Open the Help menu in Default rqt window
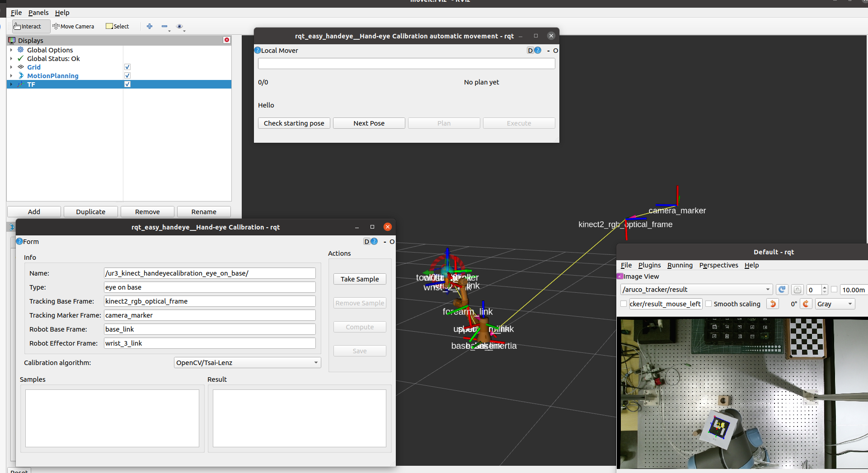868x473 pixels. 751,265
